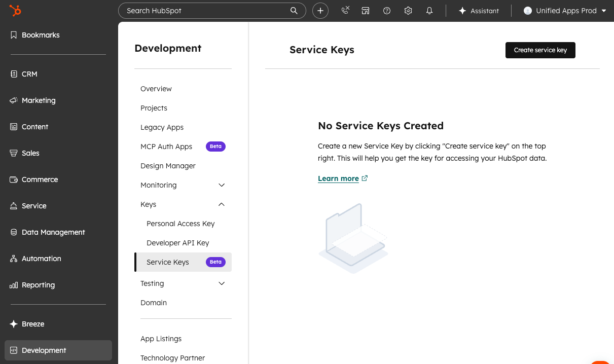Click the Bookmarks ribbon icon
Viewport: 614px width, 364px height.
point(14,35)
